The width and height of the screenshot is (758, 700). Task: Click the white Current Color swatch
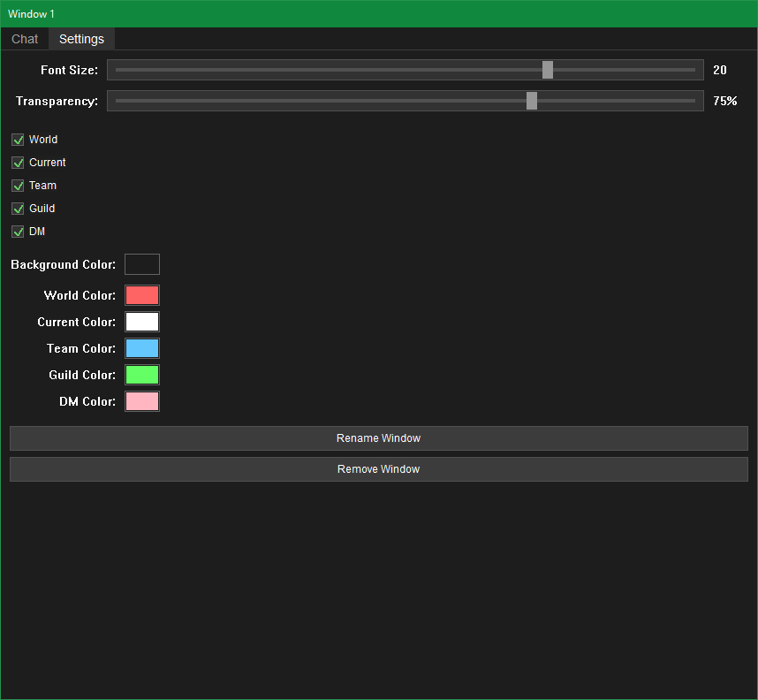142,322
